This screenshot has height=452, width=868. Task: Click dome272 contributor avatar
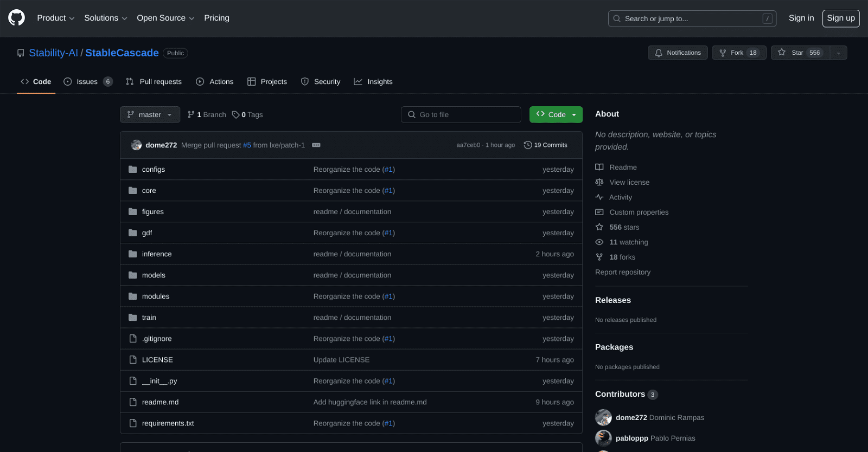tap(603, 417)
